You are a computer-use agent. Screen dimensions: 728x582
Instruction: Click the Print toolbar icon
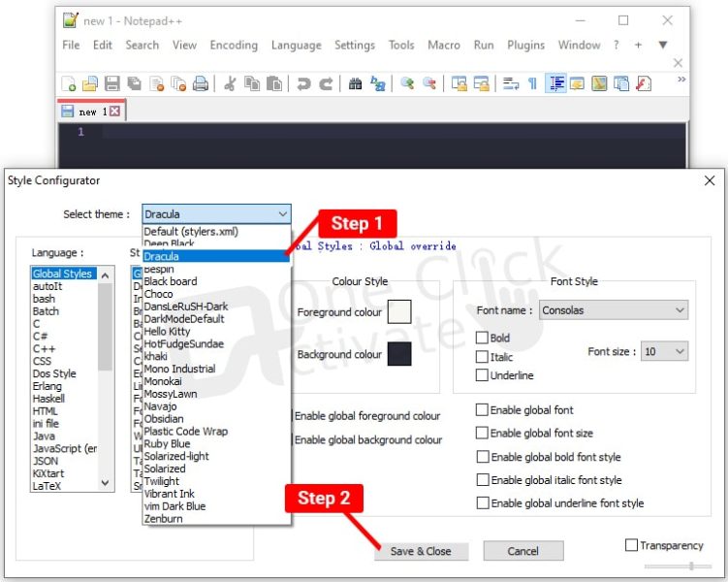pyautogui.click(x=201, y=83)
